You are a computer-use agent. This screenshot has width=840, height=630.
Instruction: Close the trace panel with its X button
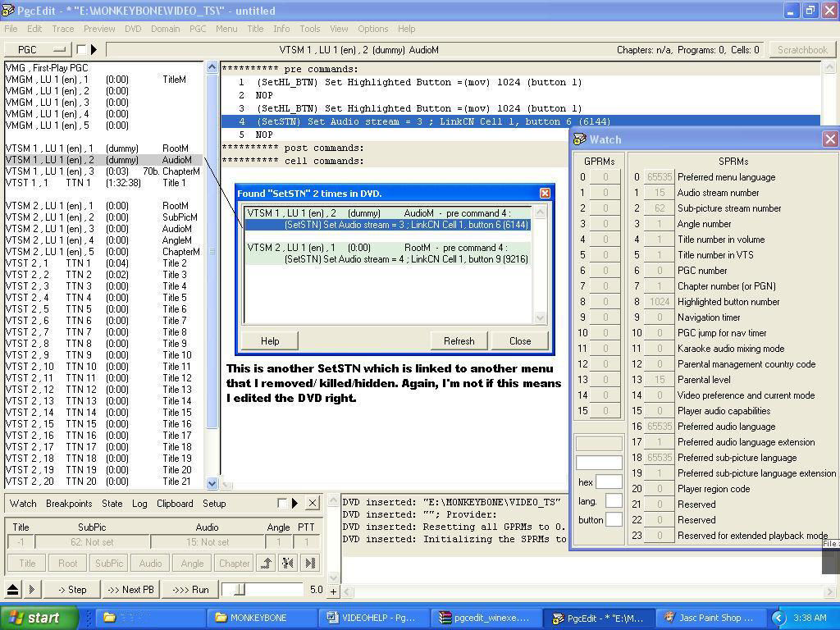313,503
